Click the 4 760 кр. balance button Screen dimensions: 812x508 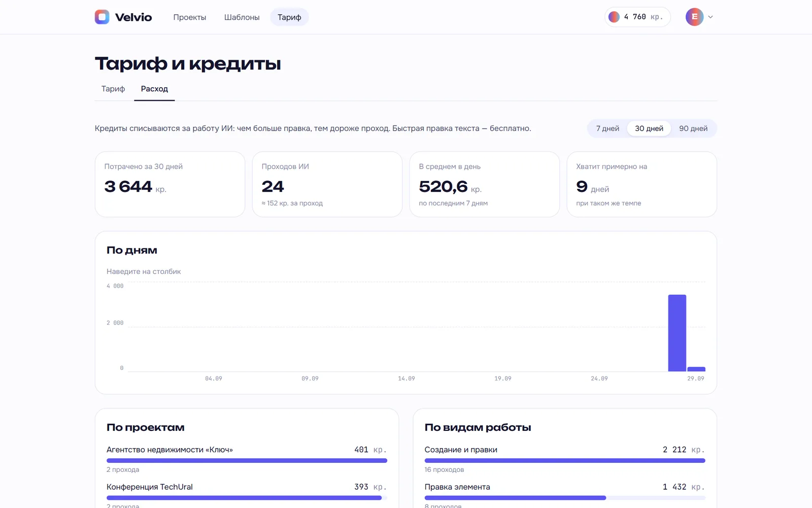(x=637, y=17)
